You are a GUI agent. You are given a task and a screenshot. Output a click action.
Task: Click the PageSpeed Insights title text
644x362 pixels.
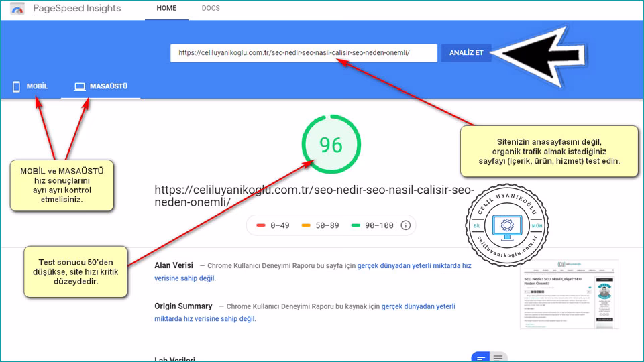coord(76,9)
